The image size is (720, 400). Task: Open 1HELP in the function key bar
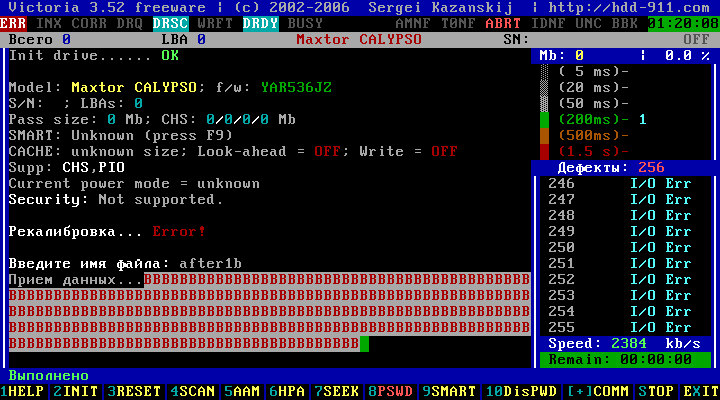click(x=22, y=391)
